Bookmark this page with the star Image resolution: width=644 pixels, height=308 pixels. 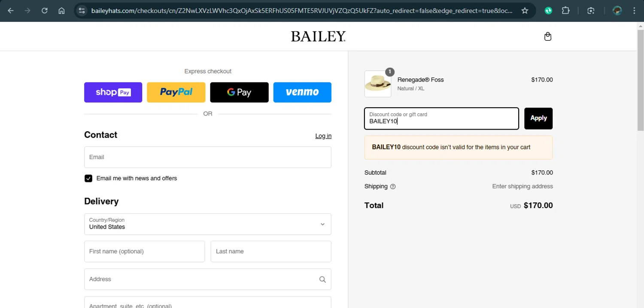tap(525, 11)
